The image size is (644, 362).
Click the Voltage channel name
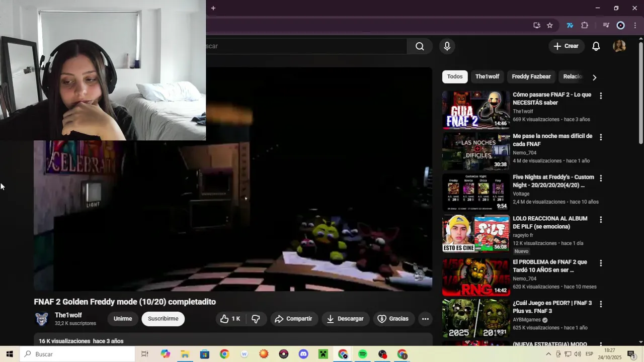(x=521, y=194)
